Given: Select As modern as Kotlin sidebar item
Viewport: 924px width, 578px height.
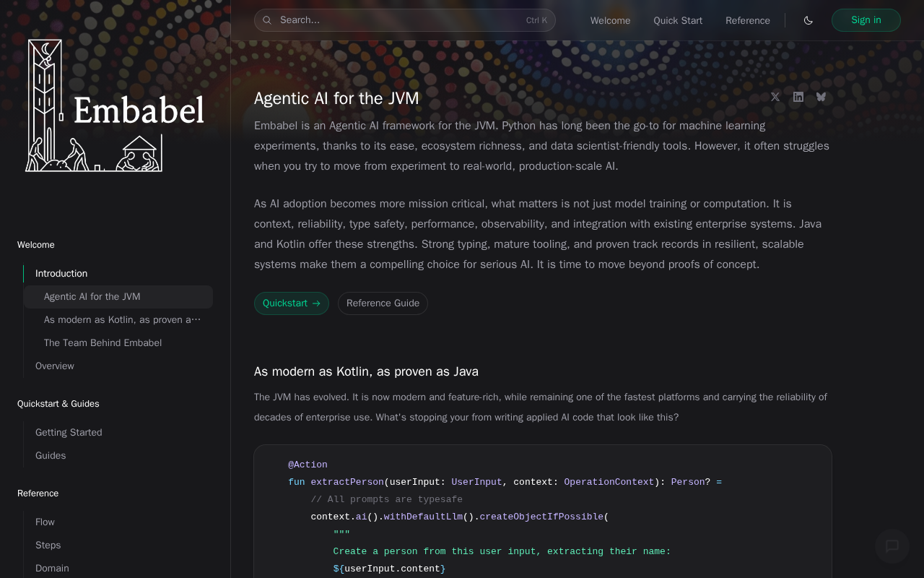Looking at the screenshot, I should pos(118,320).
